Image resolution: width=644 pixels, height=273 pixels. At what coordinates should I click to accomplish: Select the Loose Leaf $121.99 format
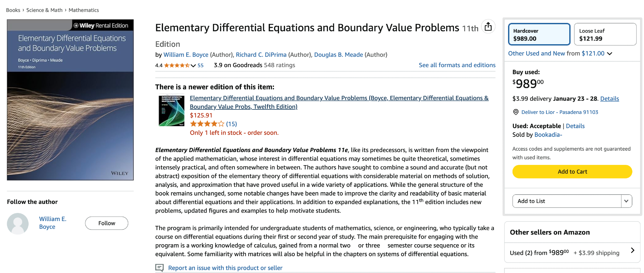(605, 35)
